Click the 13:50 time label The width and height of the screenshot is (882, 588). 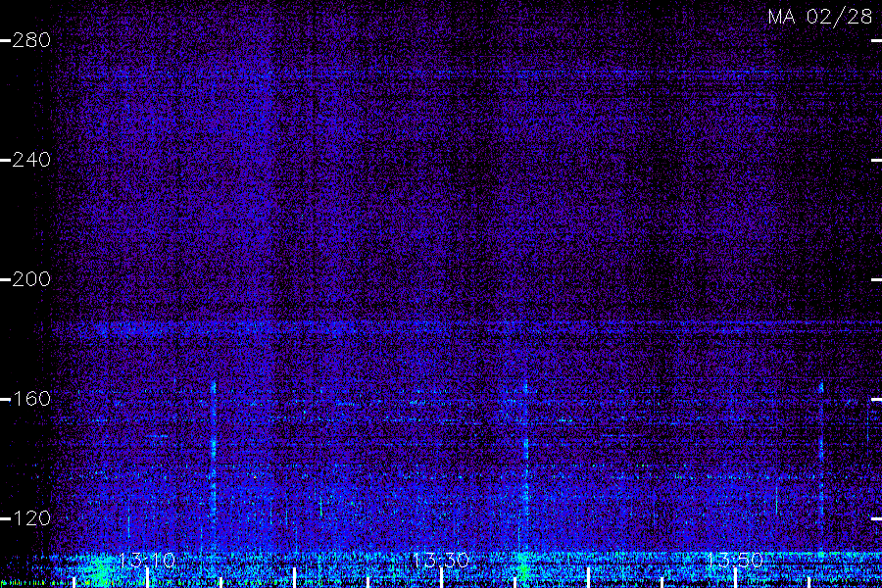pyautogui.click(x=734, y=560)
